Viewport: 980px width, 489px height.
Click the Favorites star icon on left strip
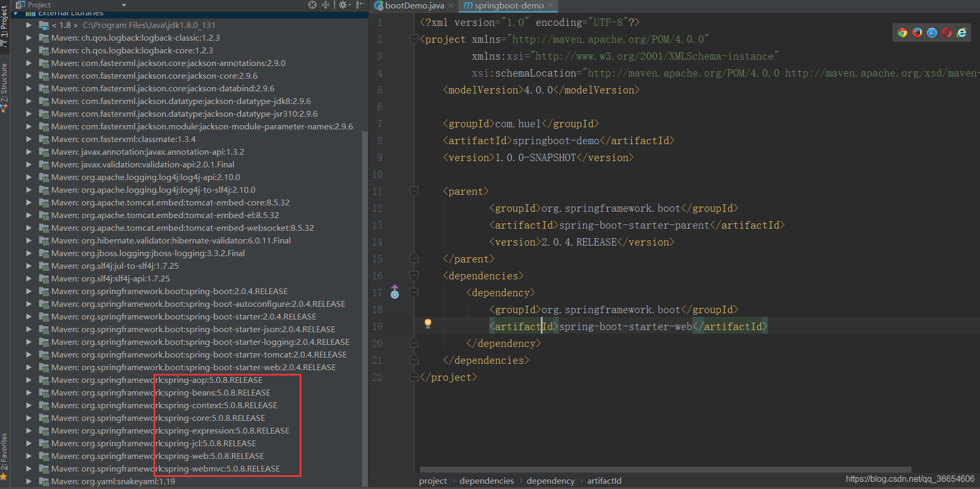point(4,477)
